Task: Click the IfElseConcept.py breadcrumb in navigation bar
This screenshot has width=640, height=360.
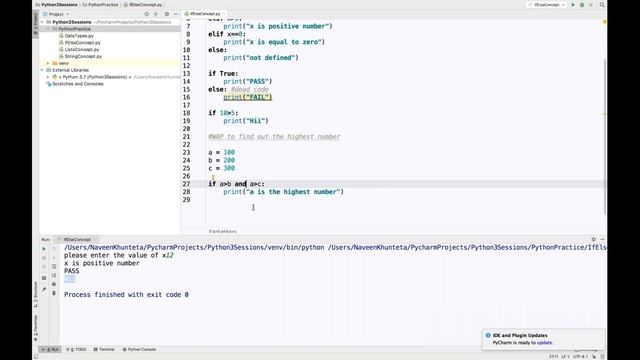Action: point(143,5)
